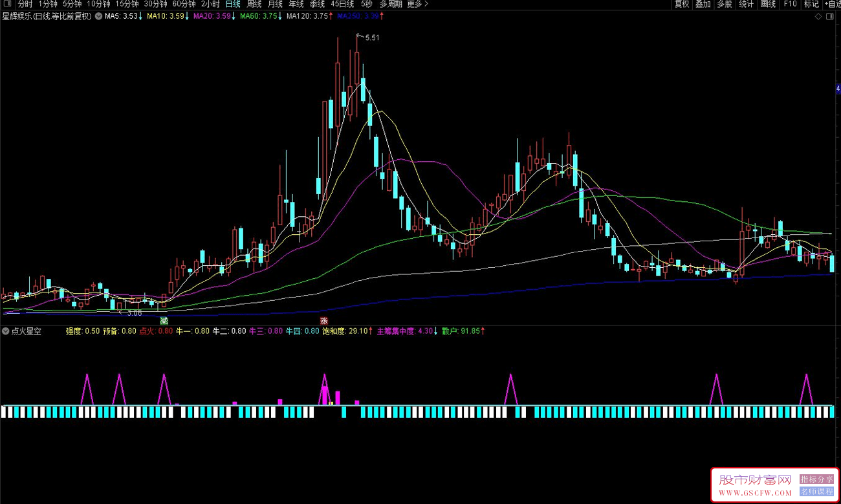Click the red 点火: 0.80 value
This screenshot has width=841, height=504.
coord(157,331)
